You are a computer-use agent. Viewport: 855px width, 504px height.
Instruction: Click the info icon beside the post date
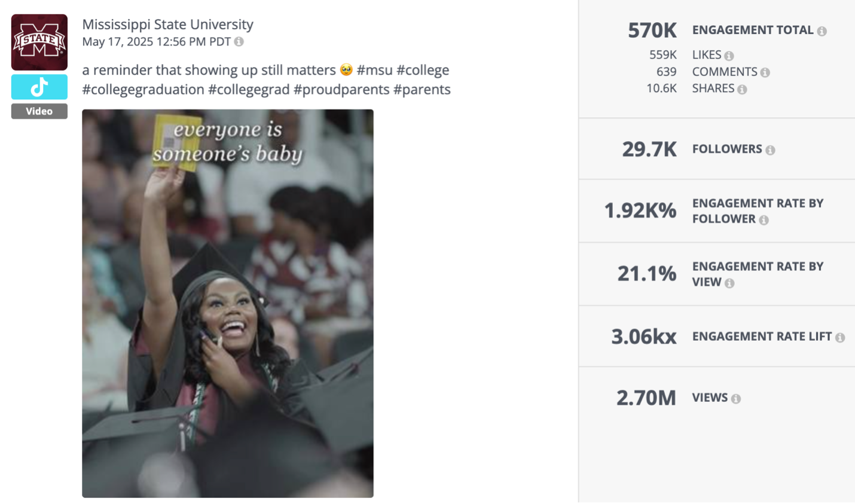pyautogui.click(x=239, y=42)
